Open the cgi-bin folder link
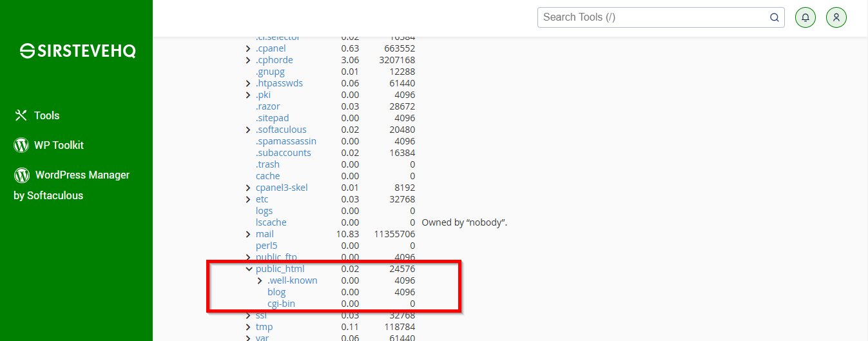This screenshot has height=341, width=868. pyautogui.click(x=282, y=304)
